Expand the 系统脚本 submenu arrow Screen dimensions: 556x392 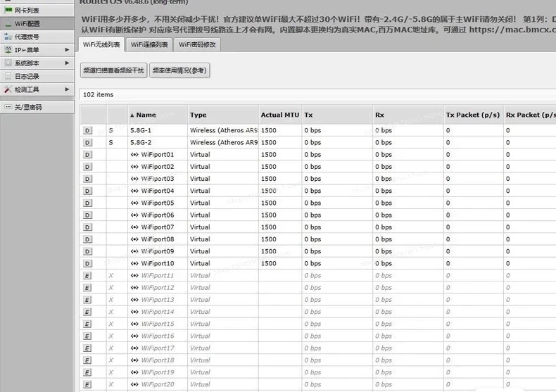(67, 63)
